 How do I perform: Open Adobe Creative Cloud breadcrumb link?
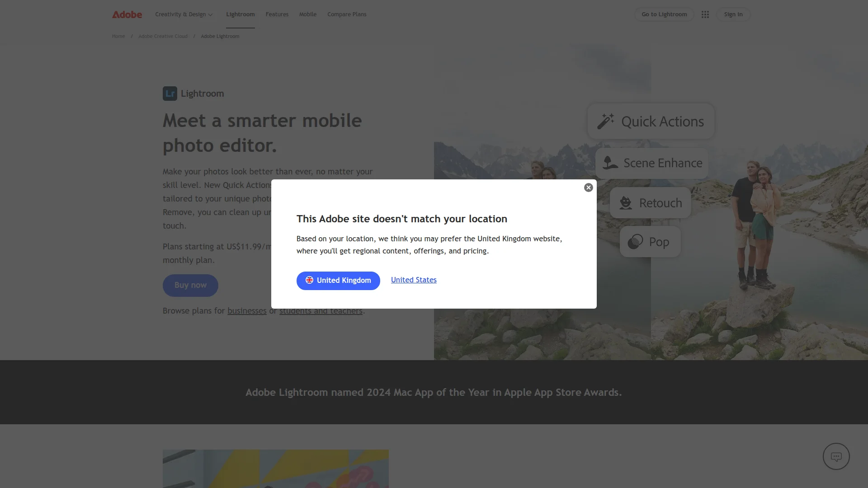pos(163,36)
